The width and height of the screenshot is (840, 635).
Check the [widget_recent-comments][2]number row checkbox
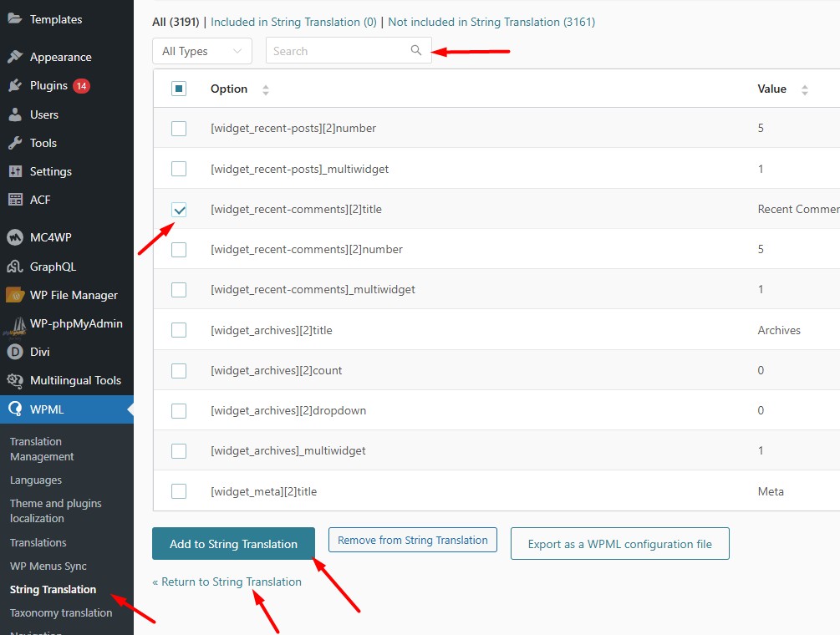179,250
